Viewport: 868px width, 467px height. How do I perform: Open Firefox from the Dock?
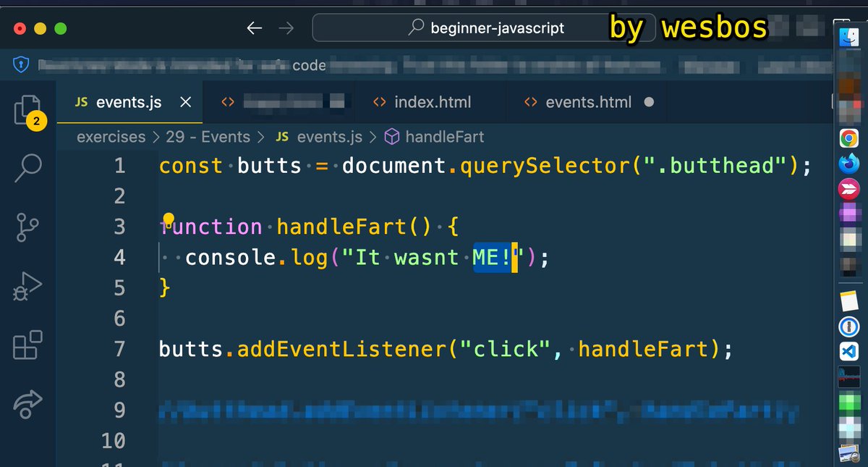pos(848,164)
